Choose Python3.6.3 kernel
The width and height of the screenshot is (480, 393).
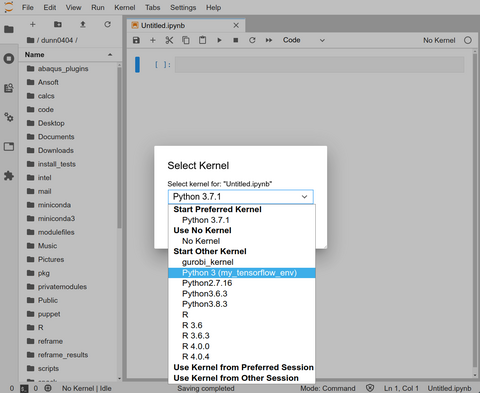coord(242,294)
